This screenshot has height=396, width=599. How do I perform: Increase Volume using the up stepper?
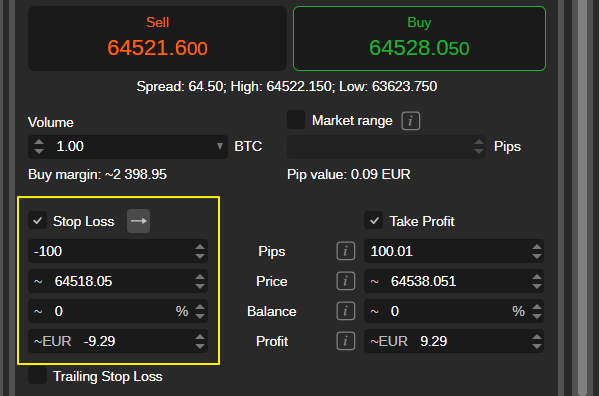(39, 142)
